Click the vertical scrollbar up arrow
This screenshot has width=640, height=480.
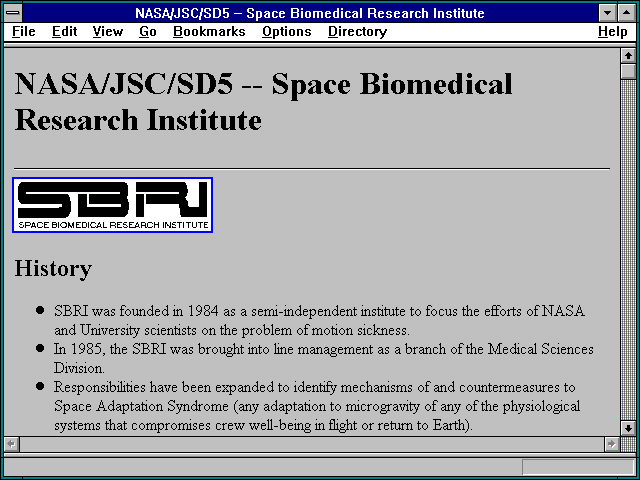point(628,56)
